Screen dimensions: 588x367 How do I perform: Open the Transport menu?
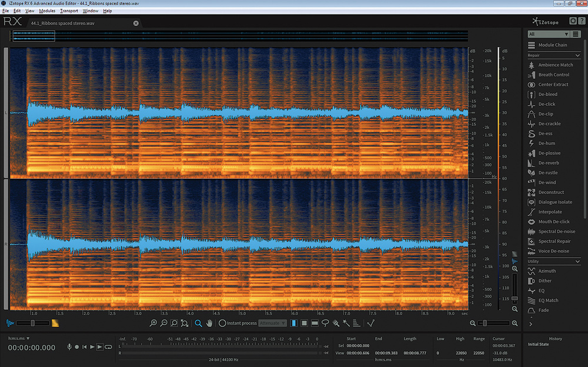pos(69,11)
